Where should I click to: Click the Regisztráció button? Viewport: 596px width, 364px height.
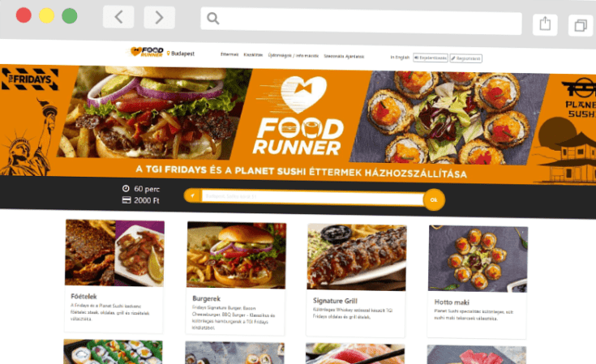pyautogui.click(x=466, y=58)
